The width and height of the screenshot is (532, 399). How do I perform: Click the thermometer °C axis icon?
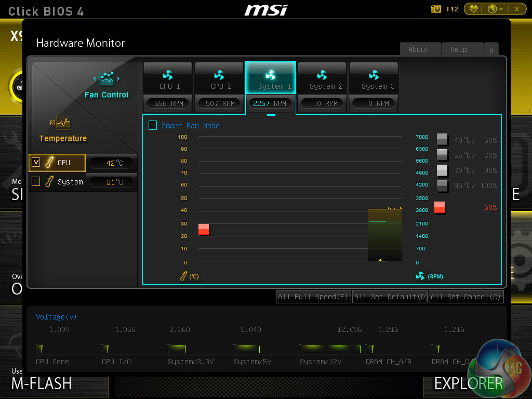click(x=183, y=276)
